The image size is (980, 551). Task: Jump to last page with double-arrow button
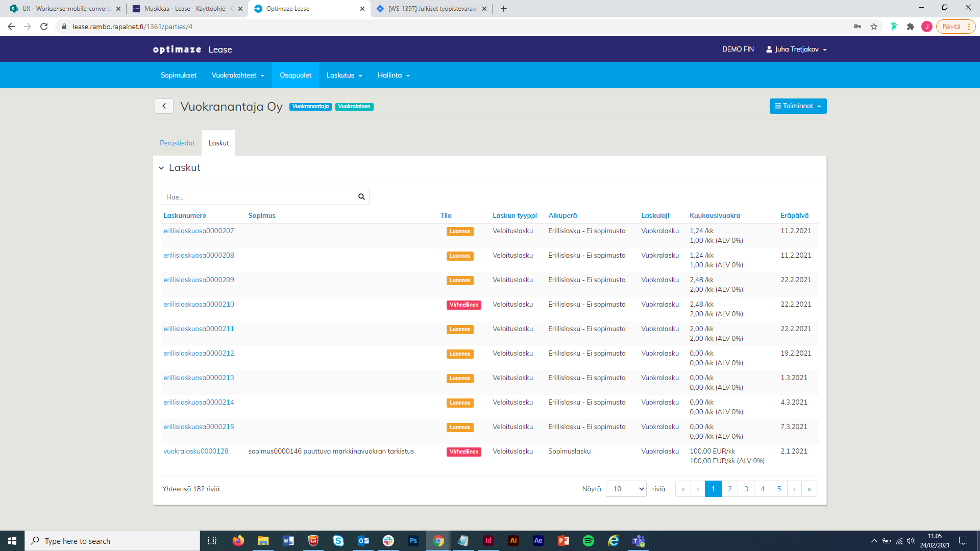point(808,489)
